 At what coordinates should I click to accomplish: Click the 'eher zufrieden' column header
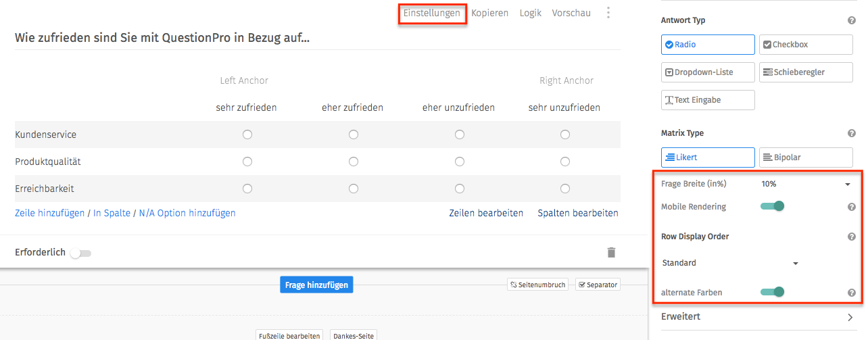[353, 107]
